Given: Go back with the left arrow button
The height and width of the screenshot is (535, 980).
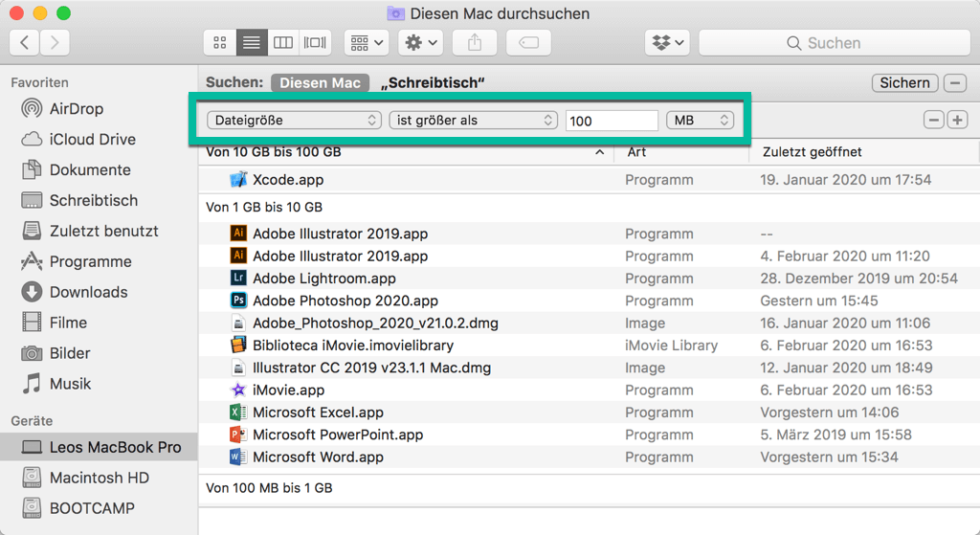Looking at the screenshot, I should [24, 42].
